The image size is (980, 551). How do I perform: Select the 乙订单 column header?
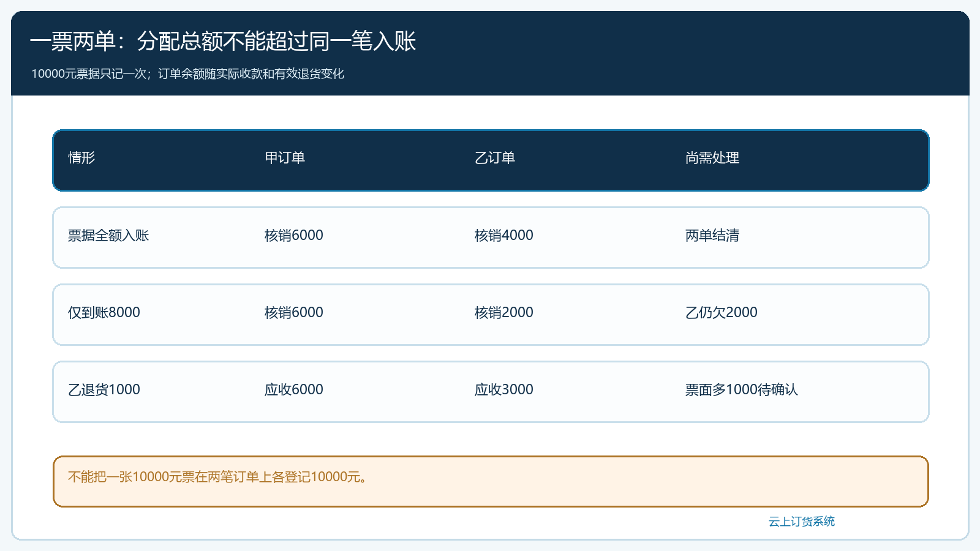click(x=495, y=158)
